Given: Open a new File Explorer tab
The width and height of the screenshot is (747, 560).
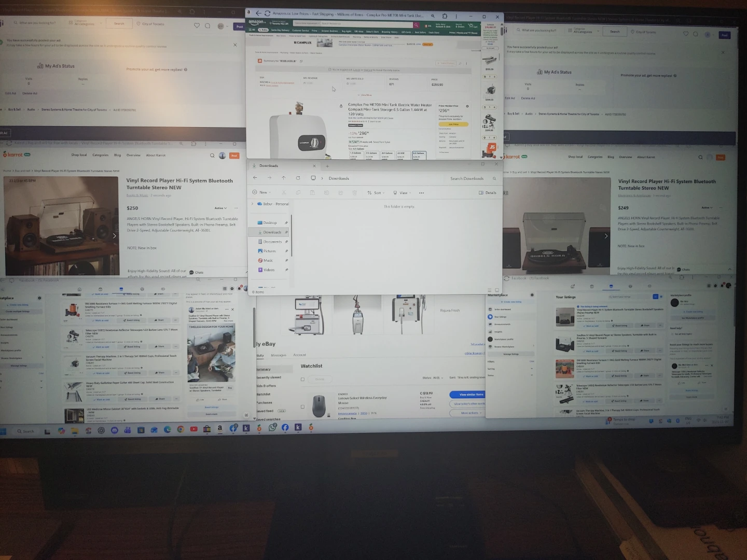Looking at the screenshot, I should click(x=327, y=166).
